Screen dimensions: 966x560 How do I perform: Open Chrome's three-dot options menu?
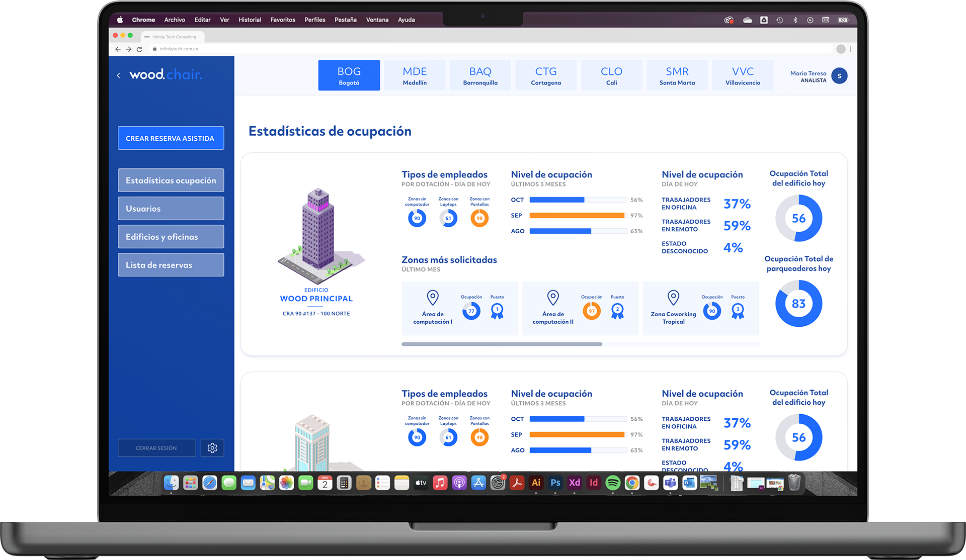pos(851,49)
